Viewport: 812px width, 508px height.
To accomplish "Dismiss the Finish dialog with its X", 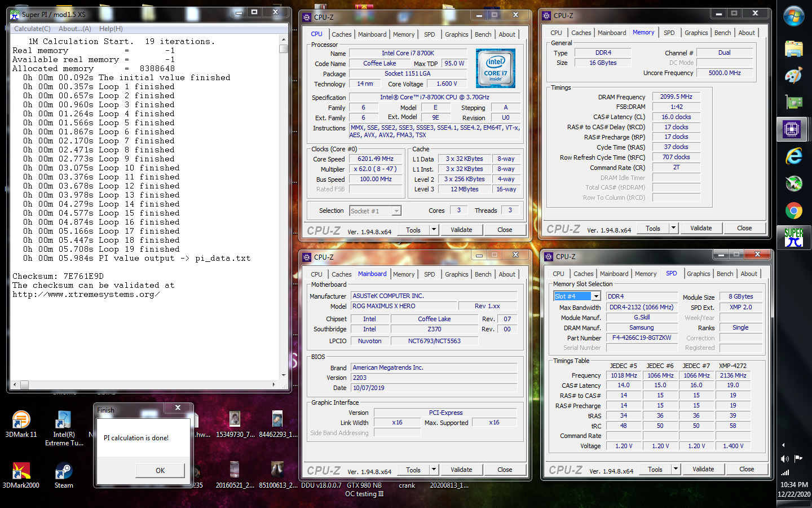I will pos(178,408).
